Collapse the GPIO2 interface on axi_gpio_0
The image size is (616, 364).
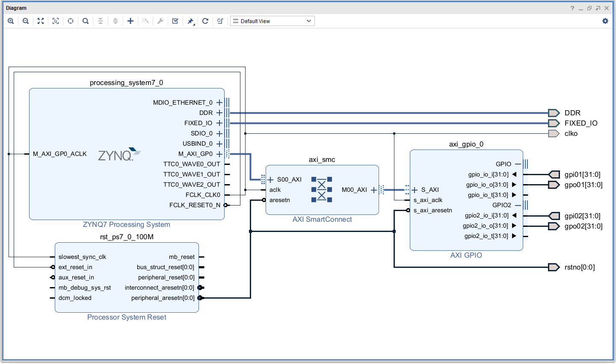click(518, 205)
